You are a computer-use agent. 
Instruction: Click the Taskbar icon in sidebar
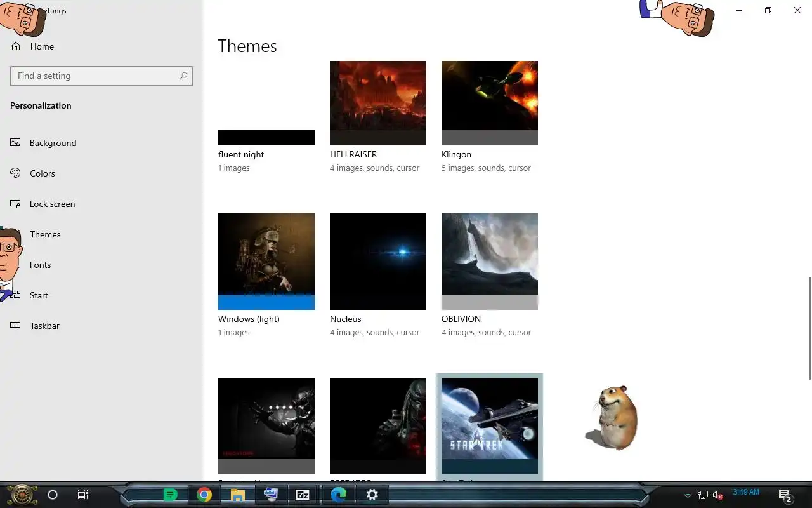point(16,326)
